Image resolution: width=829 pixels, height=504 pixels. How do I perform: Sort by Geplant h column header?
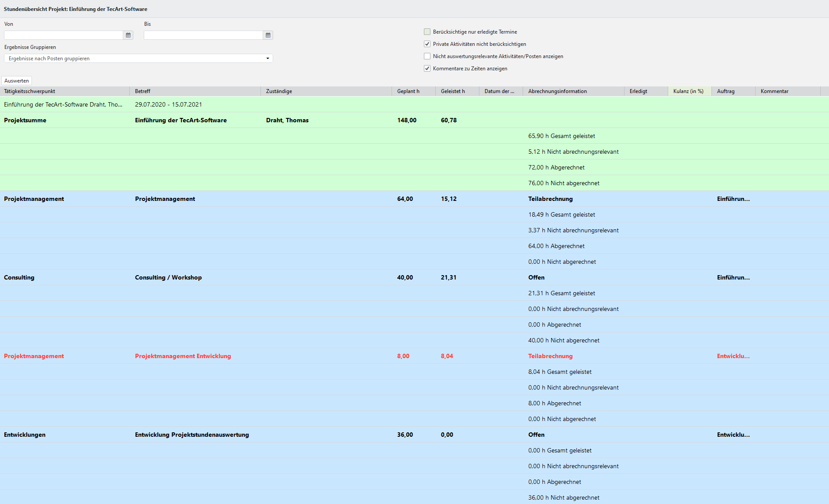413,91
